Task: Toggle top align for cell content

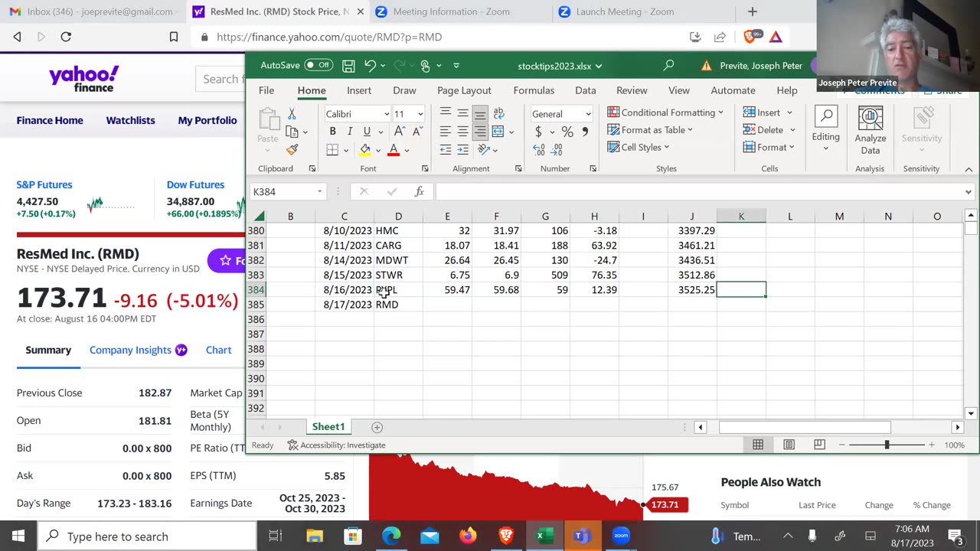Action: point(445,113)
